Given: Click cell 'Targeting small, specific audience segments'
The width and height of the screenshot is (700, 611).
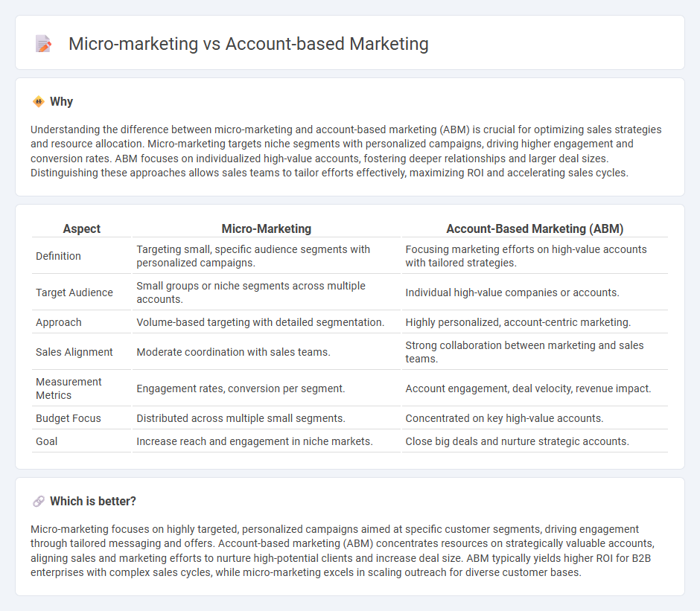Looking at the screenshot, I should point(267,256).
